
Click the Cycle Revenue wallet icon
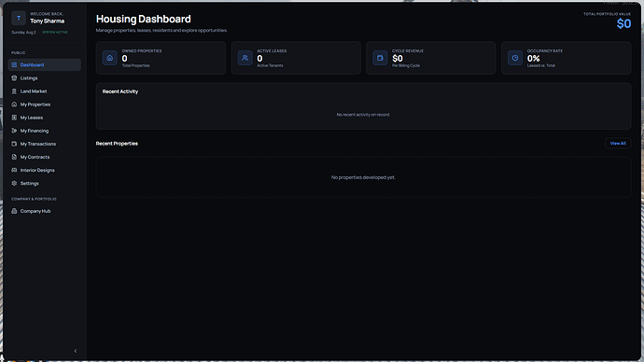[380, 58]
